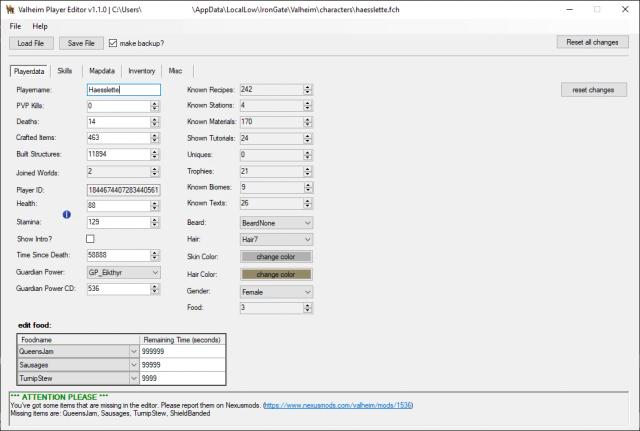Click the Health value field showing 88
Screen dimensions: 640x431
tap(119, 206)
